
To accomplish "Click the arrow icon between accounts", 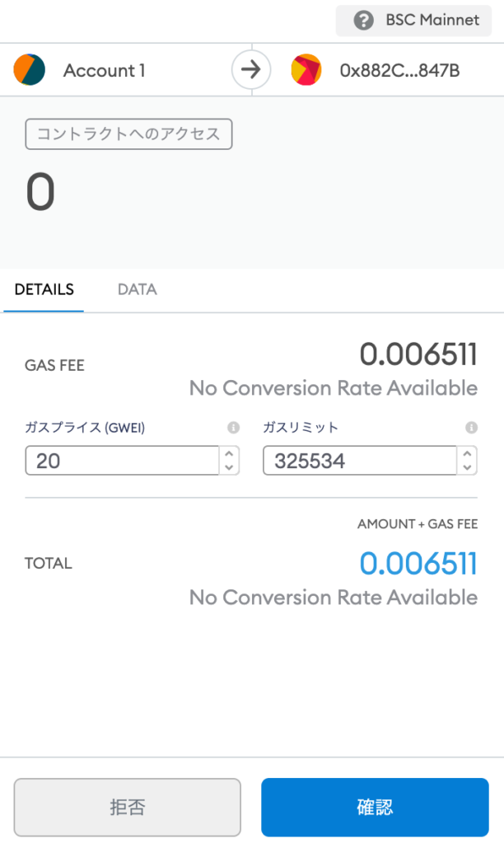I will [x=251, y=70].
